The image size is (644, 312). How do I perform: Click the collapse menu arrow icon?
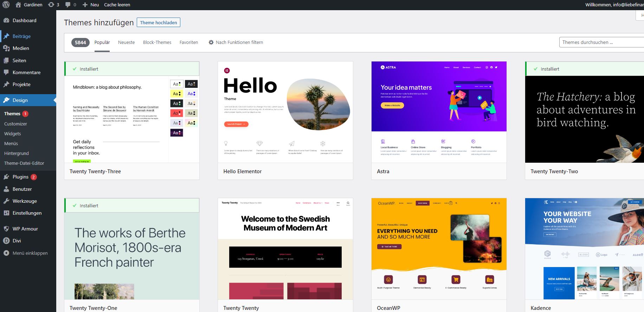click(6, 253)
